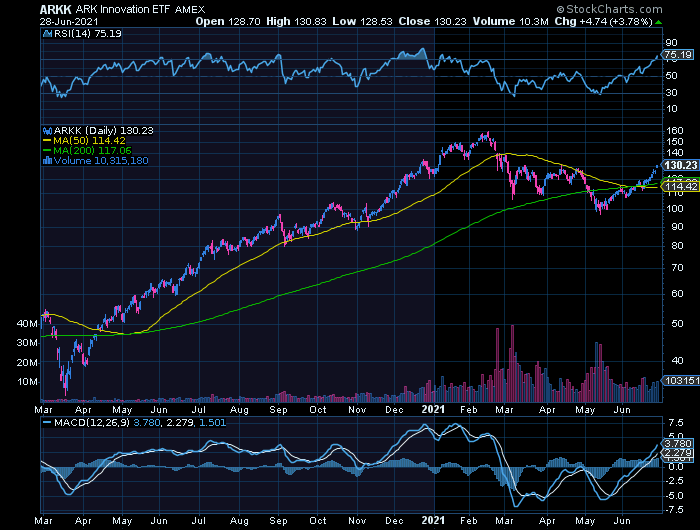Click the Dec label on price chart time axis
This screenshot has height=530, width=700.
click(394, 409)
